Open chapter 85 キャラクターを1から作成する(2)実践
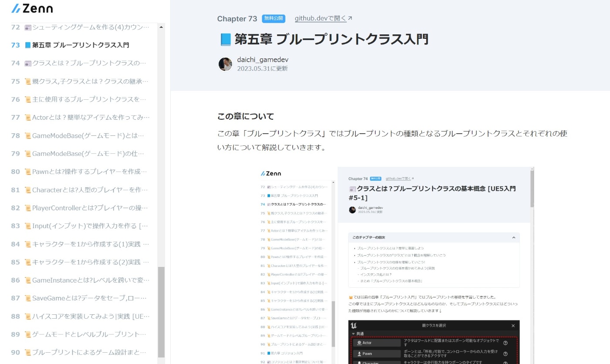610x364 pixels. coord(80,262)
